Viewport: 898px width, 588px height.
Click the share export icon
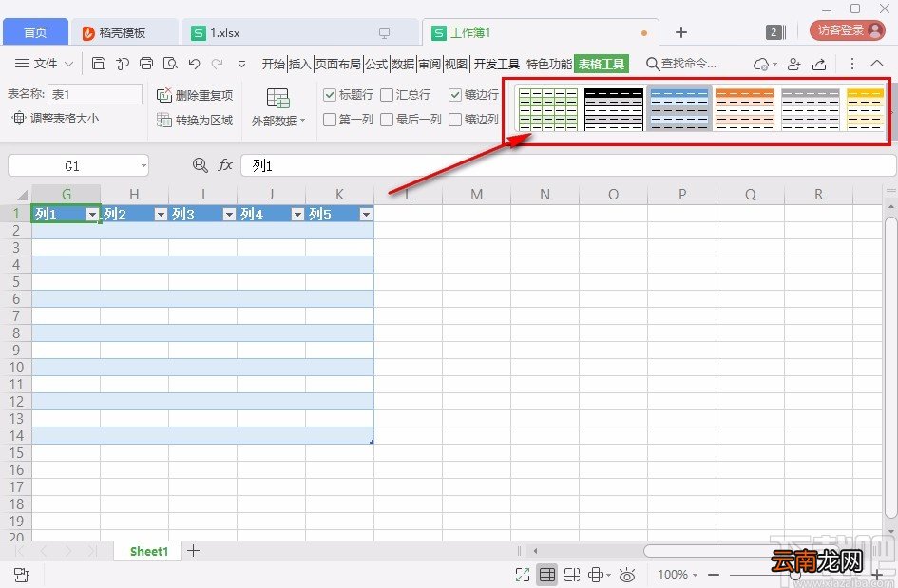coord(819,64)
